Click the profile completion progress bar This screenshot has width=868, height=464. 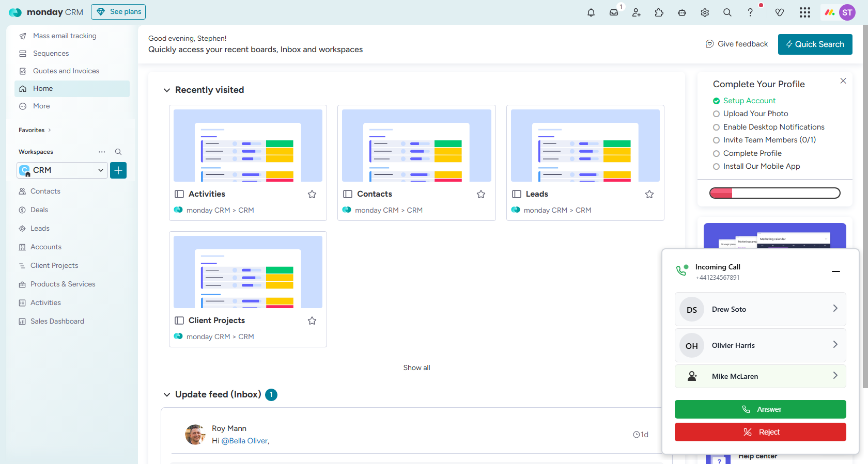(774, 193)
